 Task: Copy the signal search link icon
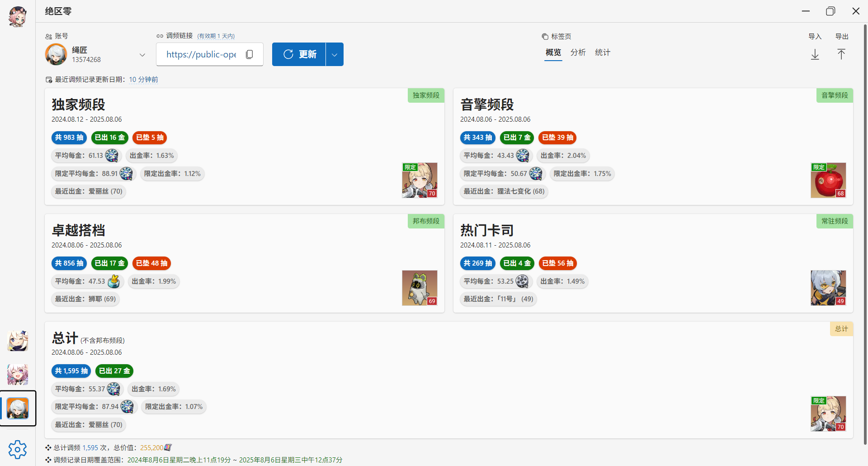(x=249, y=54)
